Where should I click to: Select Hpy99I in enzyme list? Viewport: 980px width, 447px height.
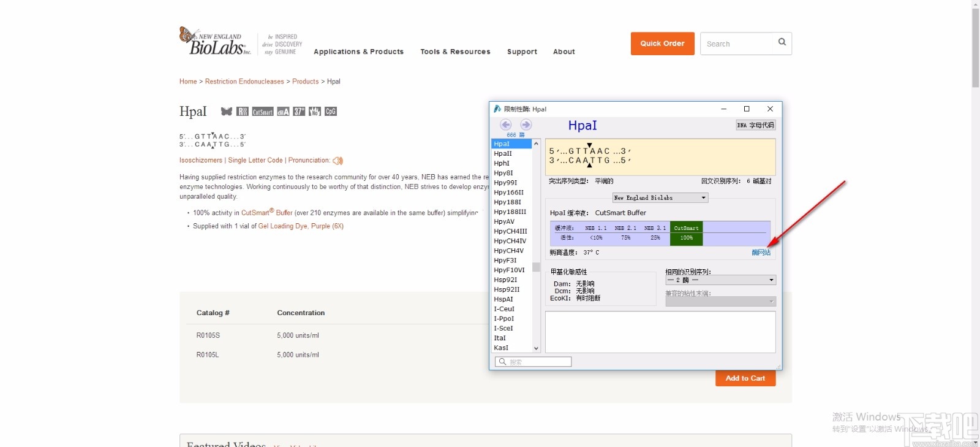511,183
